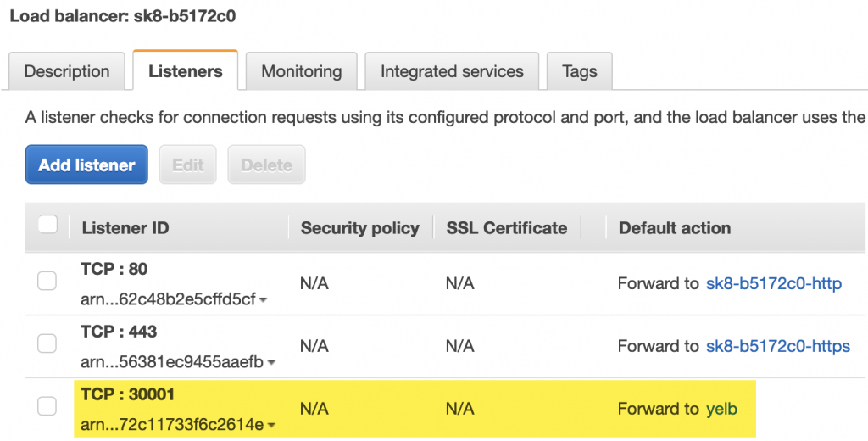
Task: Open the sk8-b5172c0-https target group link
Action: [777, 346]
